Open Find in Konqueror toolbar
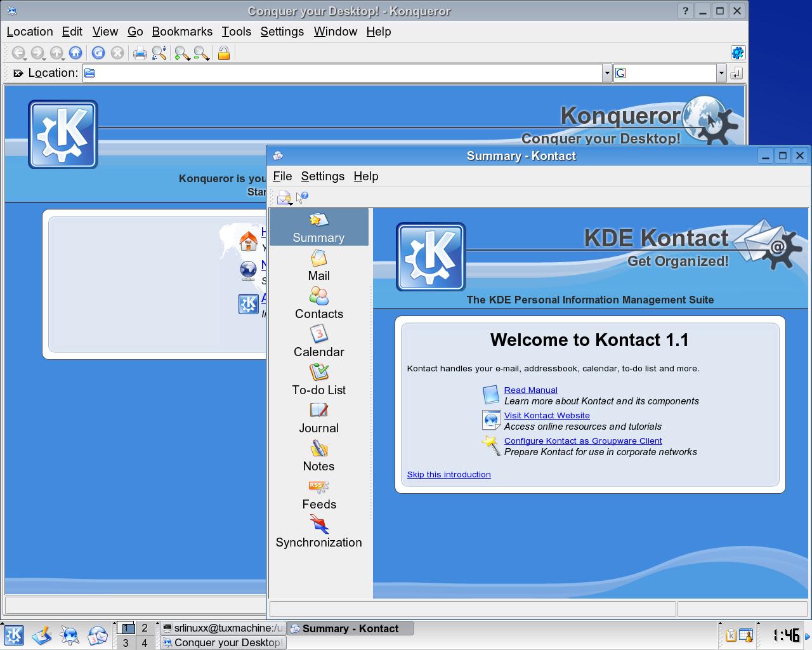Image resolution: width=812 pixels, height=650 pixels. 159,53
